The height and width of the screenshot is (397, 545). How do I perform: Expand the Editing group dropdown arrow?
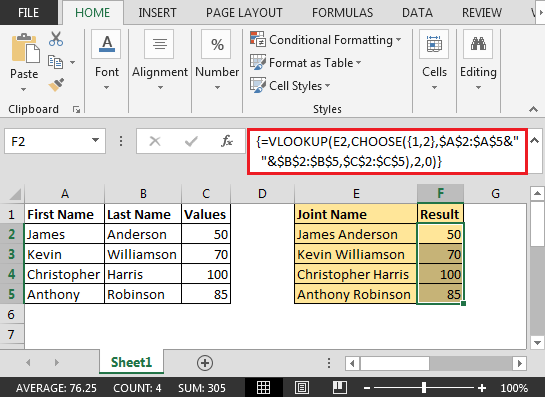479,87
